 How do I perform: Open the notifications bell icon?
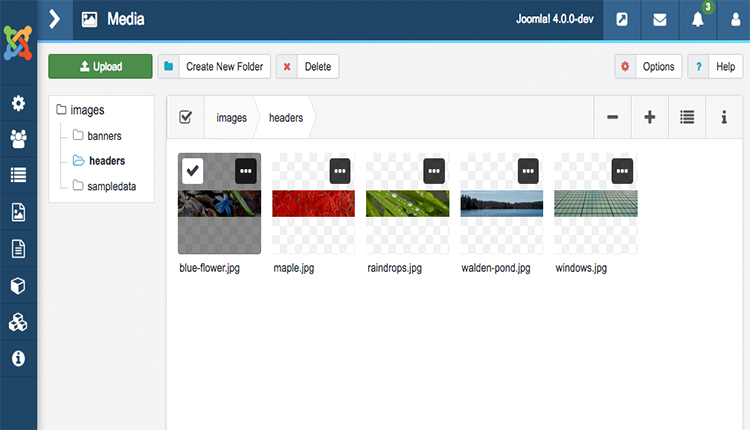pyautogui.click(x=698, y=19)
